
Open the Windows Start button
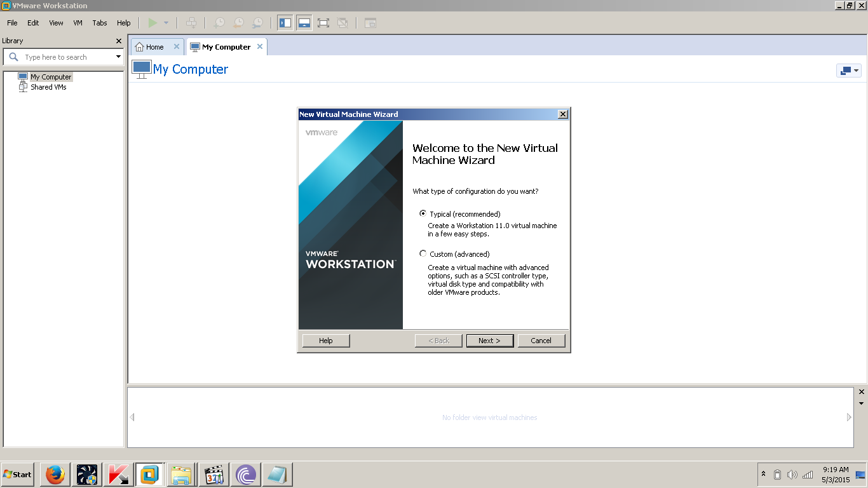(17, 475)
